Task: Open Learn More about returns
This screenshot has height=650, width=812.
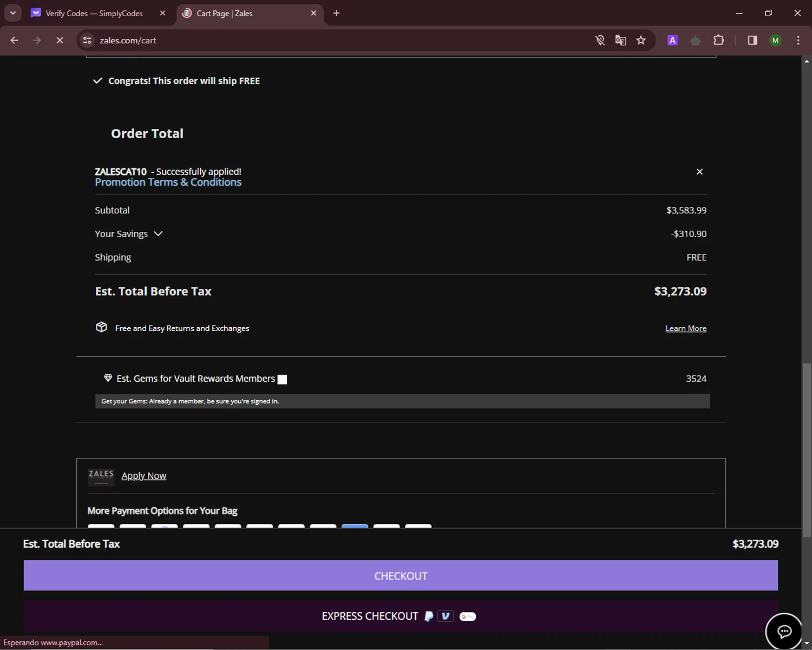Action: [x=686, y=328]
